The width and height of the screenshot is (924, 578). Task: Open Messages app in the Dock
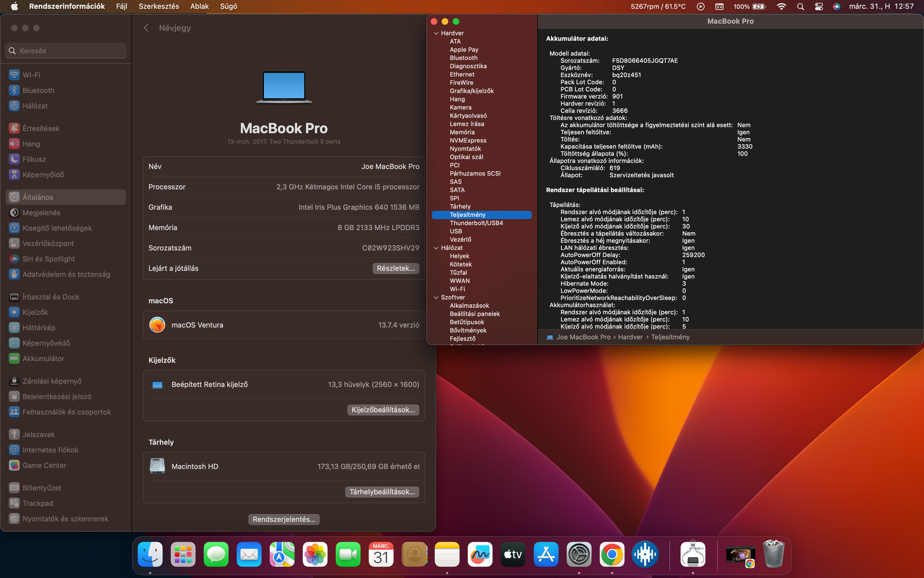pos(216,555)
